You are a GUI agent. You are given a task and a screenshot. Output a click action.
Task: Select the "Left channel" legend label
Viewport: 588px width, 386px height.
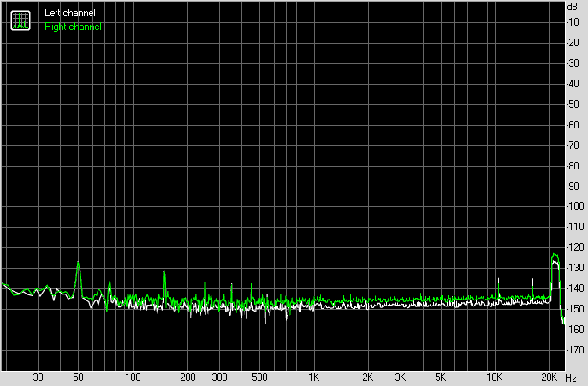69,13
